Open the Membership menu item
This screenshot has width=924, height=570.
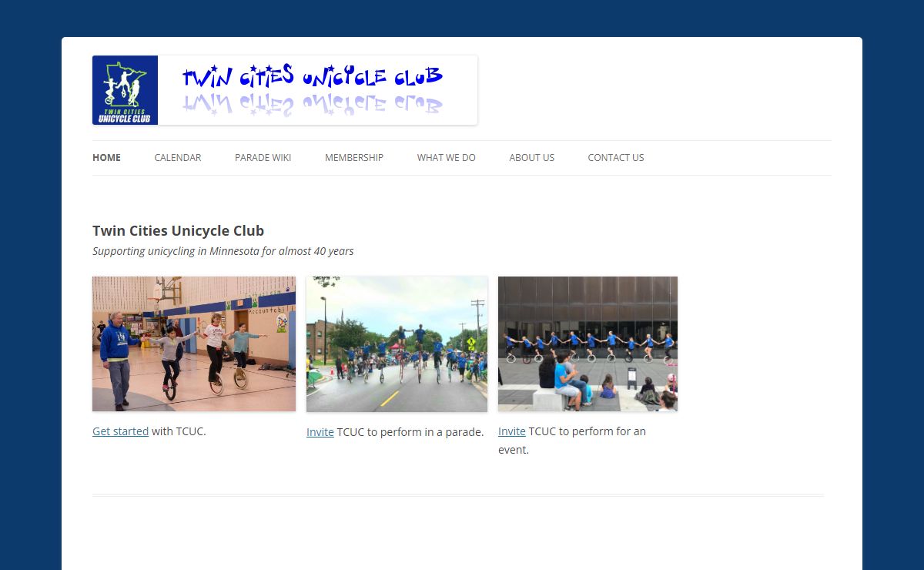[354, 158]
